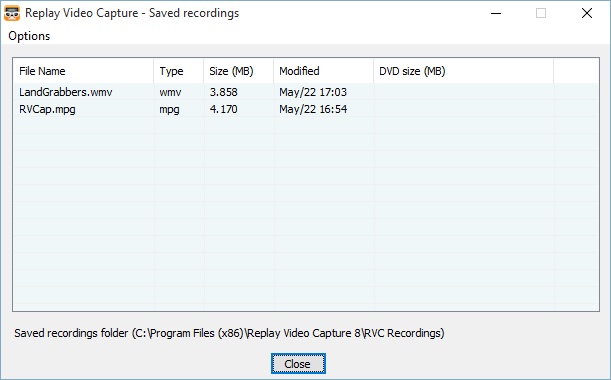This screenshot has height=380, width=611.
Task: Click the 4.170 size value
Action: click(223, 109)
